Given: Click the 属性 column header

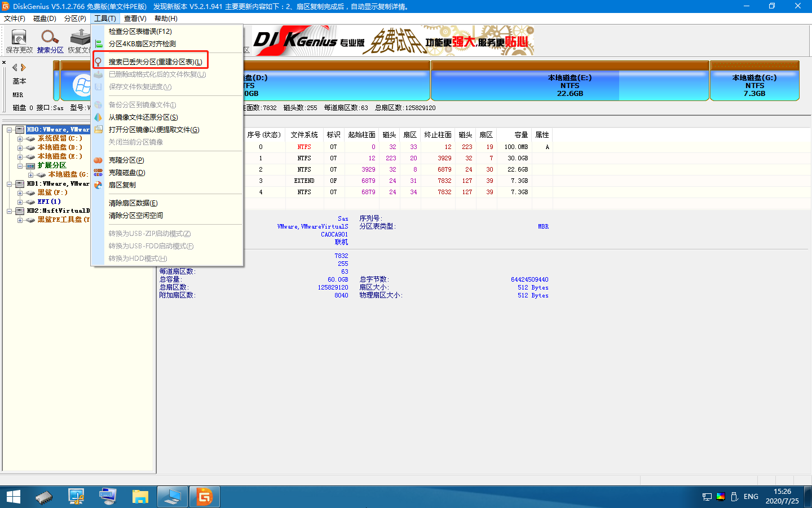Looking at the screenshot, I should (542, 135).
